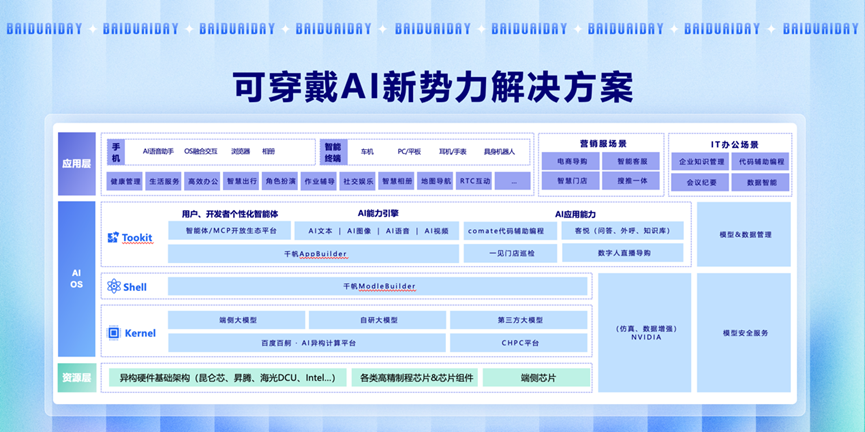
Task: Click the 第三方大模型 box
Action: [x=519, y=320]
